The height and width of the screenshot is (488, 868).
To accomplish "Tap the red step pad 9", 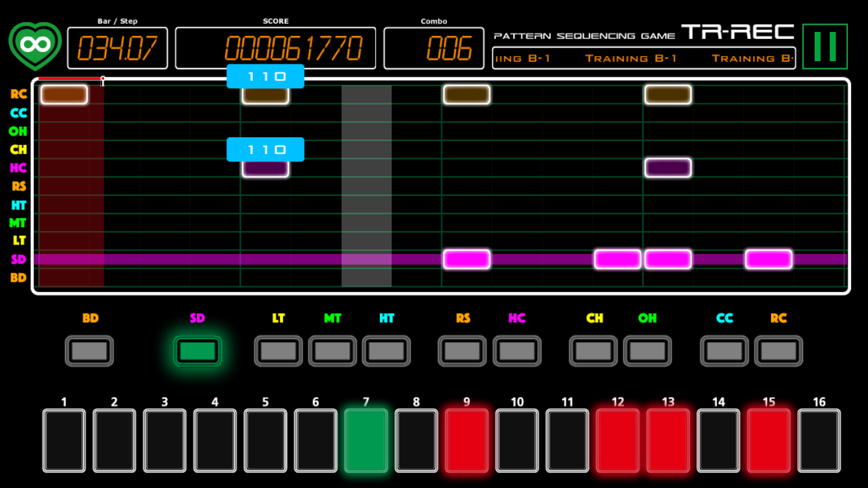I will pos(467,441).
